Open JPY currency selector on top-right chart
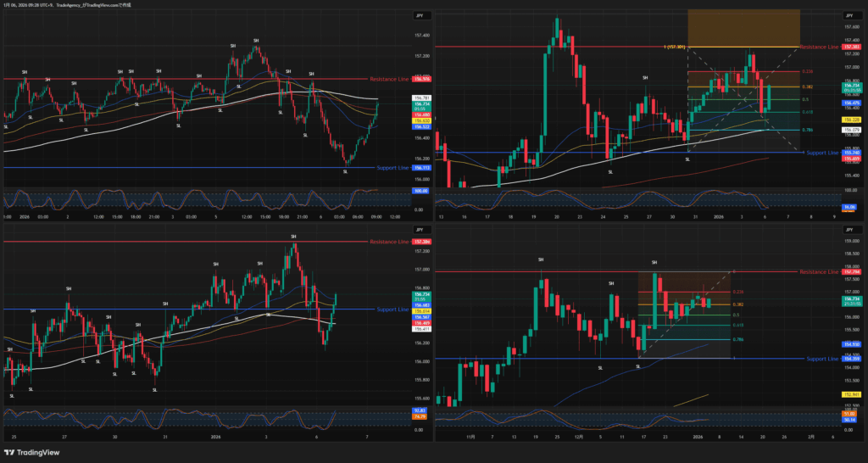Screen dimensions: 868x463 (x=849, y=16)
